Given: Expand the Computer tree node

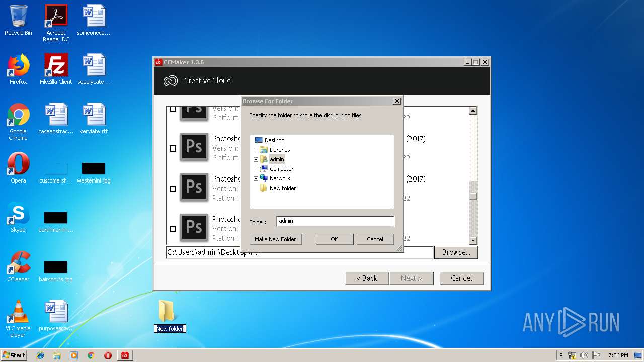Looking at the screenshot, I should [x=256, y=169].
